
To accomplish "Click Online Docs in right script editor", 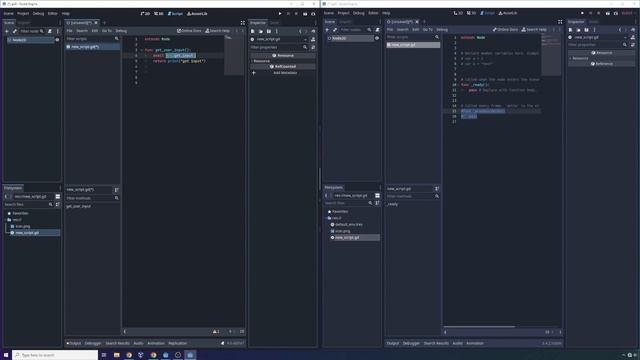I will (x=505, y=29).
